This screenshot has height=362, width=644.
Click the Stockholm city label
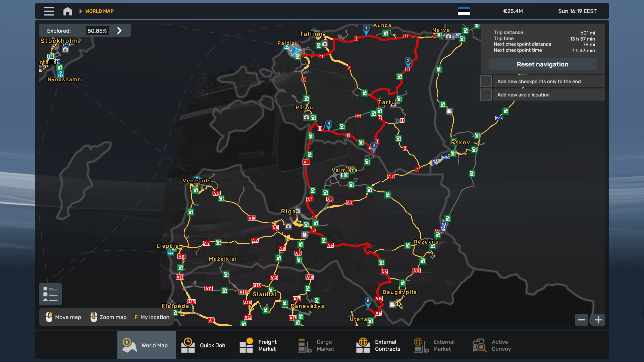59,41
